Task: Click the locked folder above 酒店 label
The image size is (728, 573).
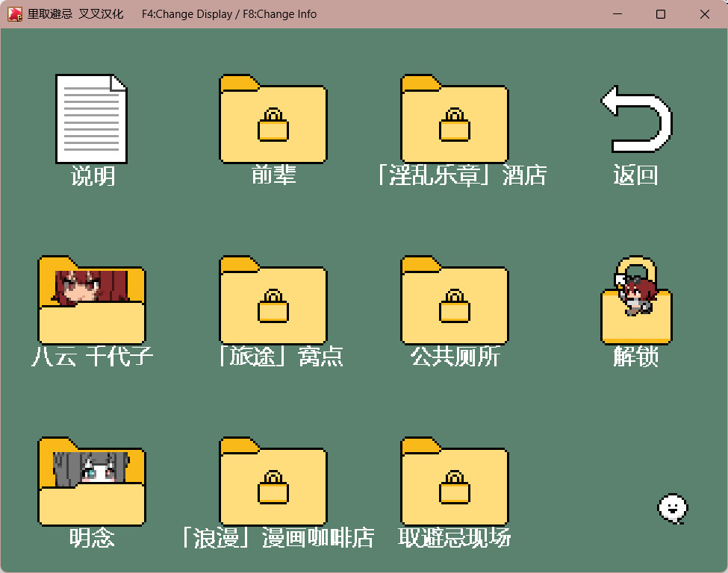Action: click(x=455, y=119)
